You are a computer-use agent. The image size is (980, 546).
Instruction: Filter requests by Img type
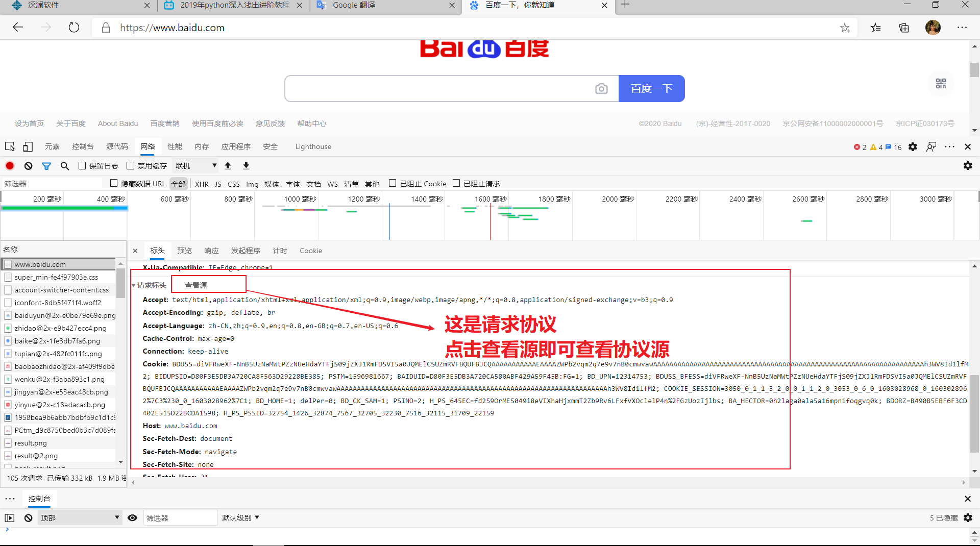(252, 184)
